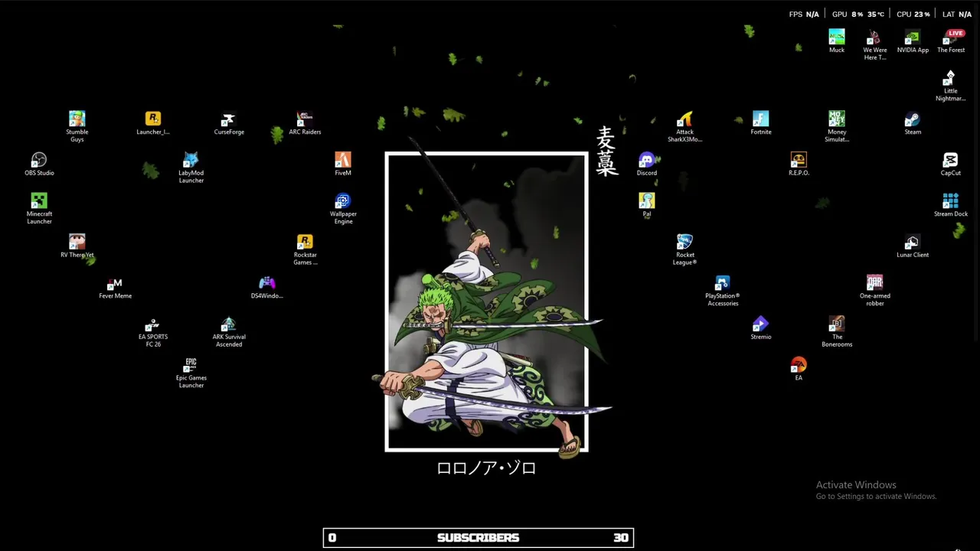The height and width of the screenshot is (551, 980).
Task: Launch EA SPORTS FC 26 icon
Action: [152, 331]
